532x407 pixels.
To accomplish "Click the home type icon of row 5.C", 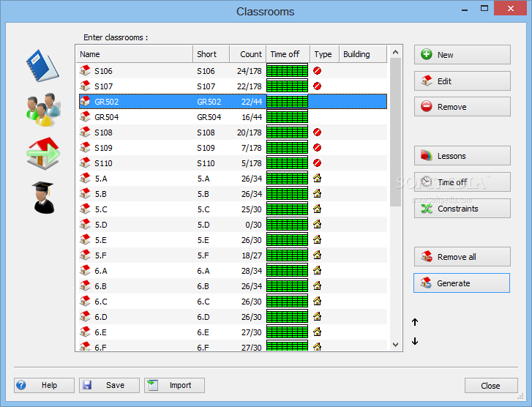I will point(318,209).
